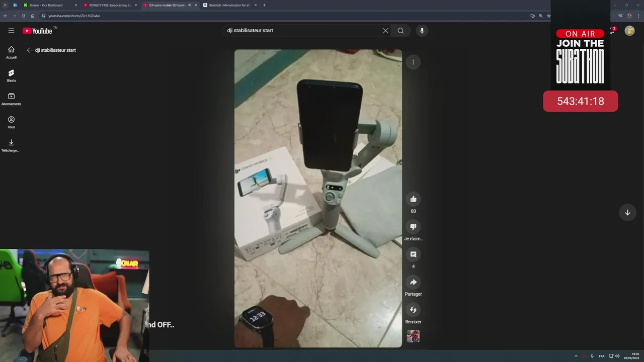The image size is (644, 362).
Task: Click the 80 likes count
Action: [413, 211]
